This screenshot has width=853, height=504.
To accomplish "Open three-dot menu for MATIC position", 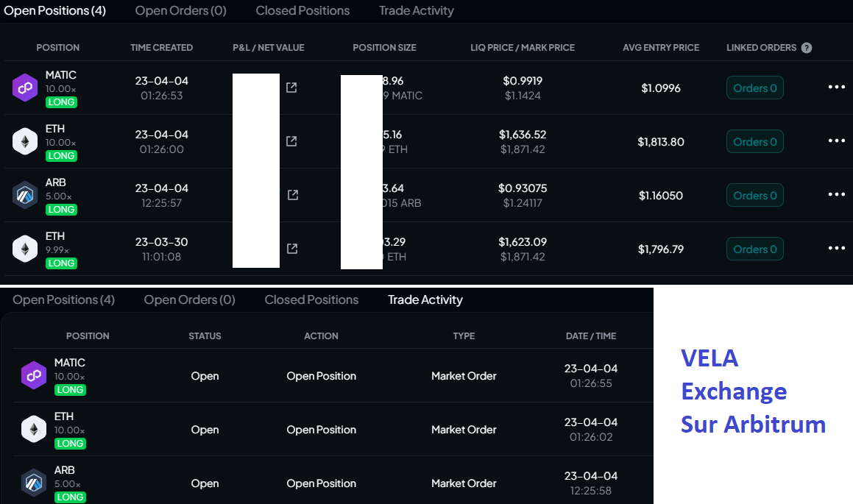I will coord(836,87).
